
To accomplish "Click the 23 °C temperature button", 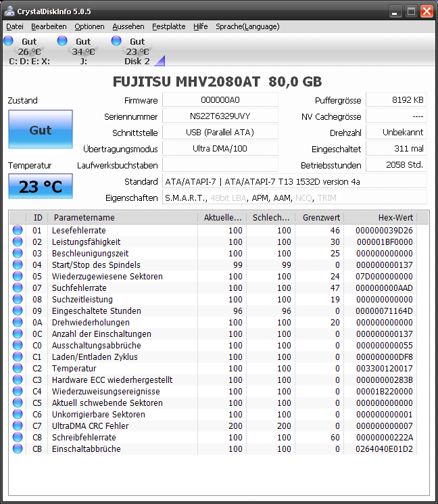I will point(41,186).
